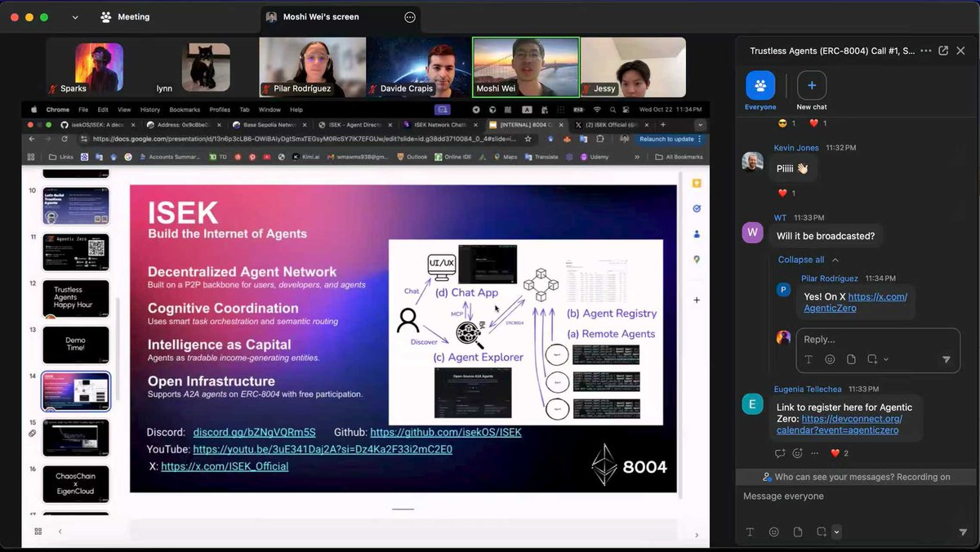Collapse the slides filmstrip arrow
The width and height of the screenshot is (980, 552).
tap(60, 532)
